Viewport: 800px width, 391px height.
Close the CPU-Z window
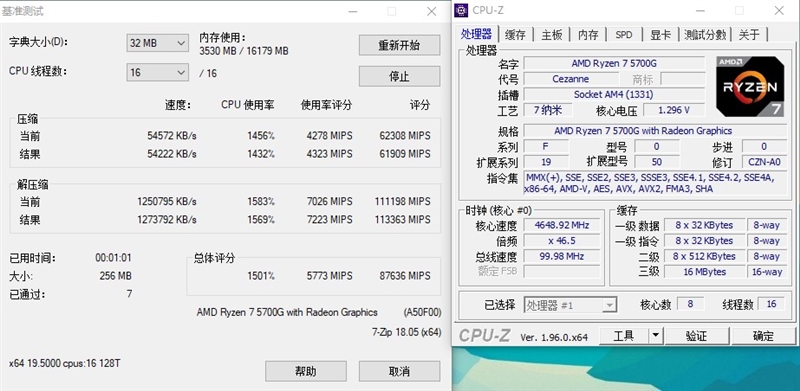pos(779,11)
